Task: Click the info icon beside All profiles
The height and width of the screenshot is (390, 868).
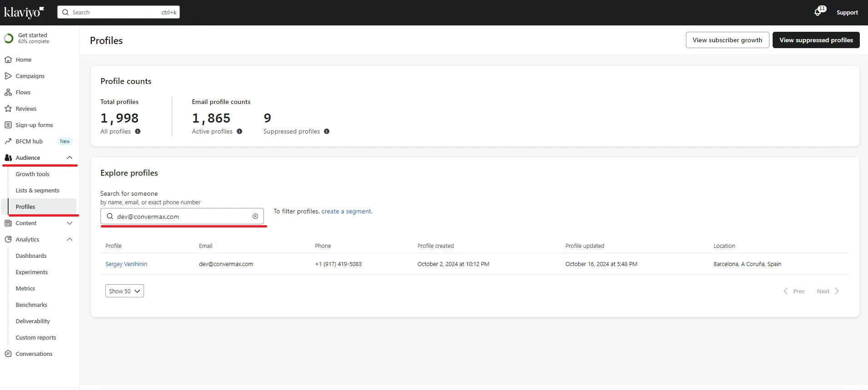Action: point(138,132)
